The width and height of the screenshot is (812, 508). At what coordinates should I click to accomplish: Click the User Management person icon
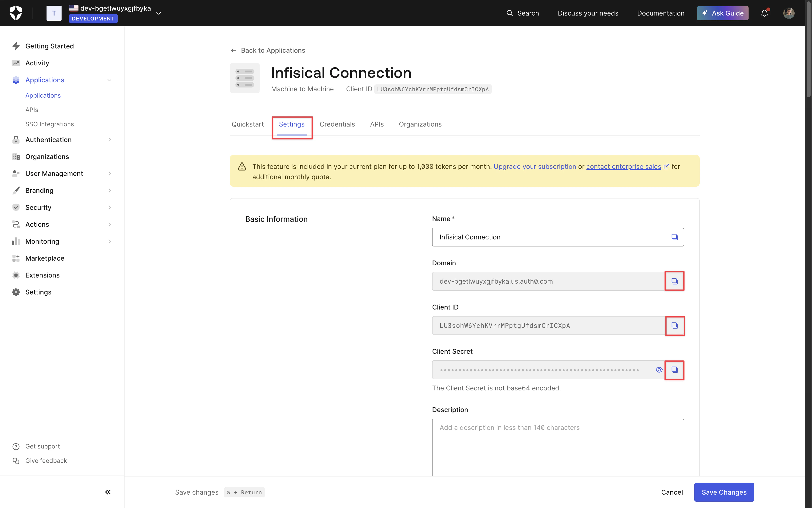(16, 173)
